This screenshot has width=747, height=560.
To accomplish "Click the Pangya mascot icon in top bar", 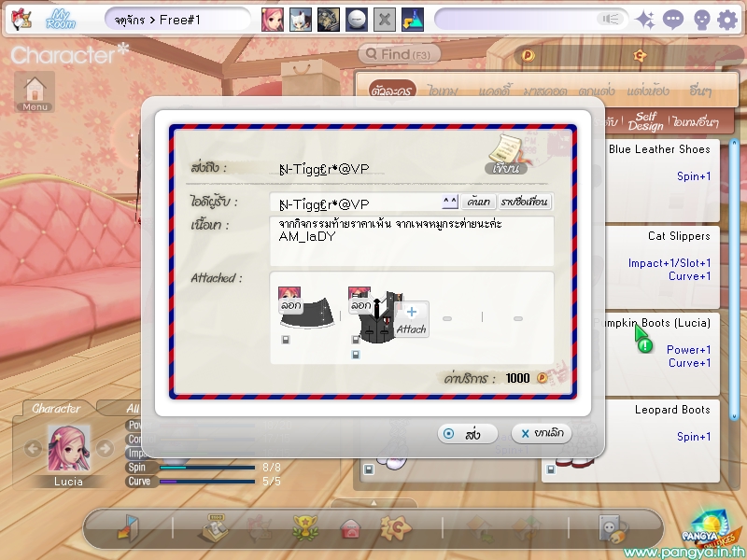I will point(21,20).
